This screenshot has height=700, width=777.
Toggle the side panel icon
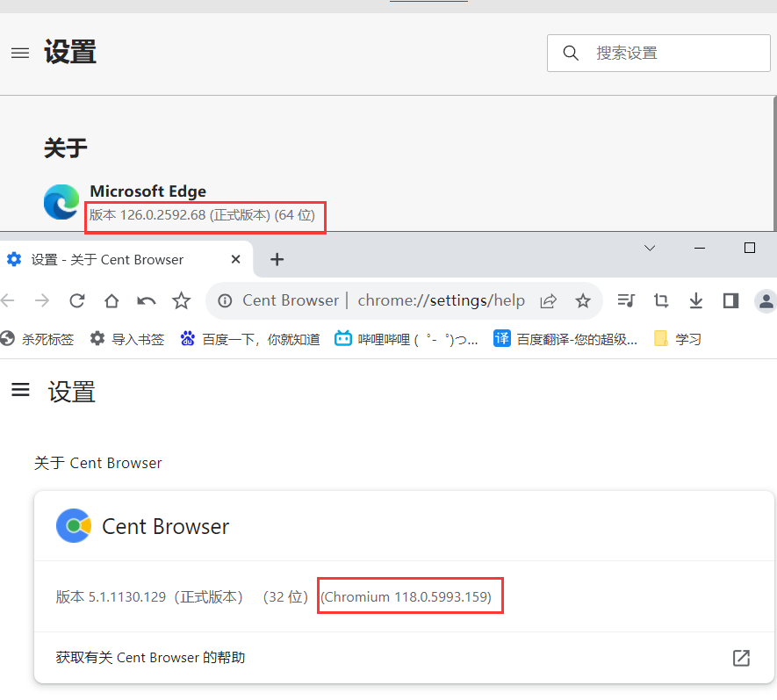[731, 300]
